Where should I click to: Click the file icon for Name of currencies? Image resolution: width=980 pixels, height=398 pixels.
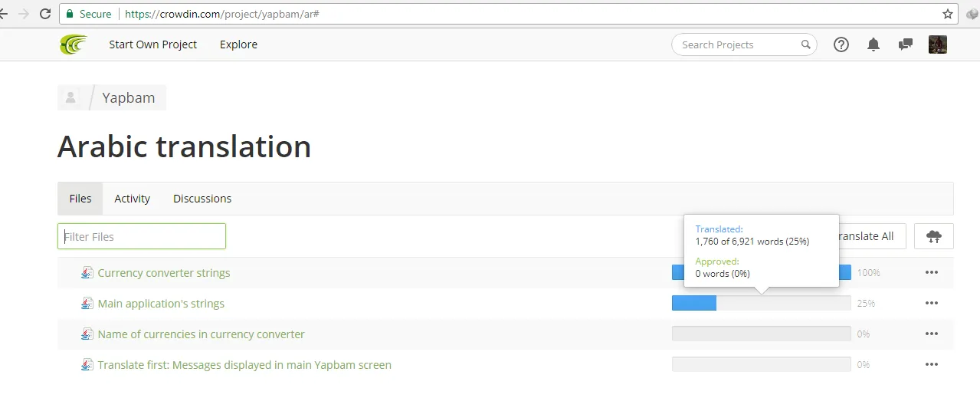point(87,334)
